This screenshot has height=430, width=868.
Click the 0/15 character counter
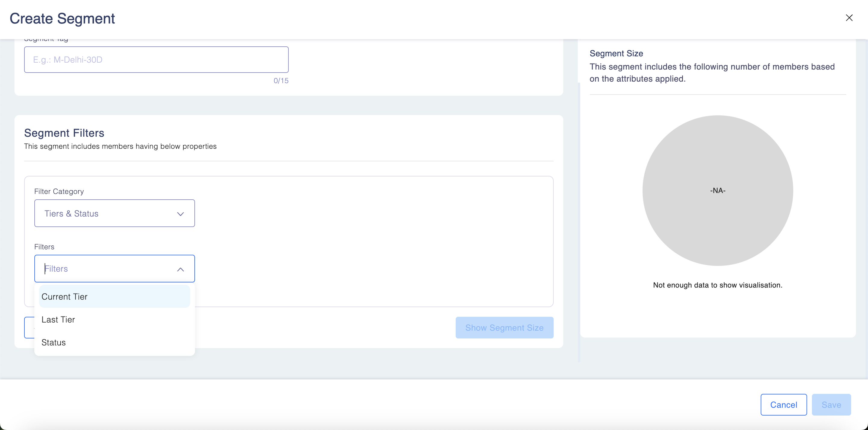click(x=281, y=81)
